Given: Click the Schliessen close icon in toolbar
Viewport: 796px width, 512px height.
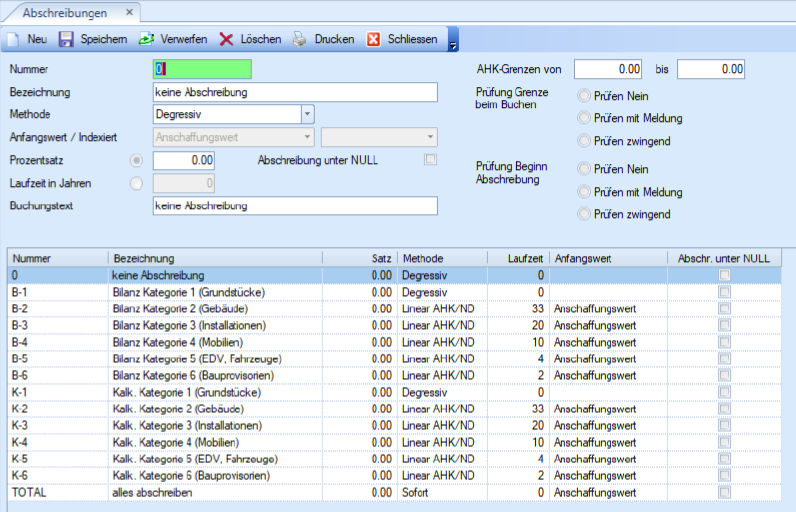Looking at the screenshot, I should pos(373,40).
